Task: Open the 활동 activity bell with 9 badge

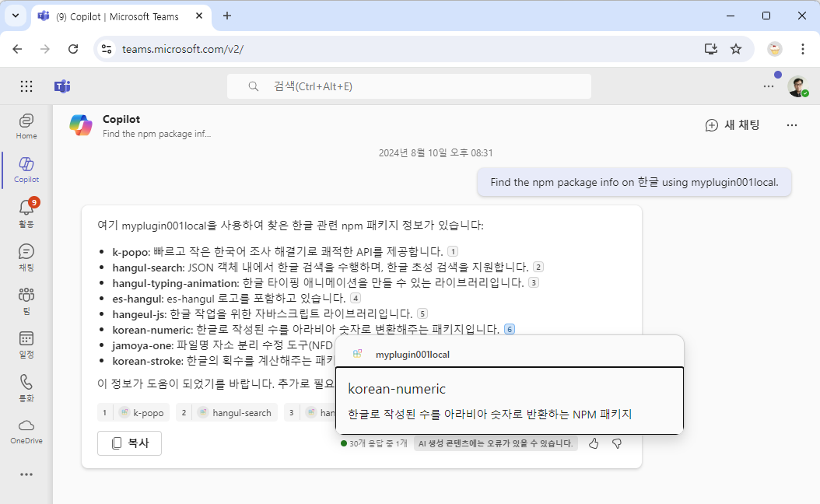Action: (x=26, y=213)
